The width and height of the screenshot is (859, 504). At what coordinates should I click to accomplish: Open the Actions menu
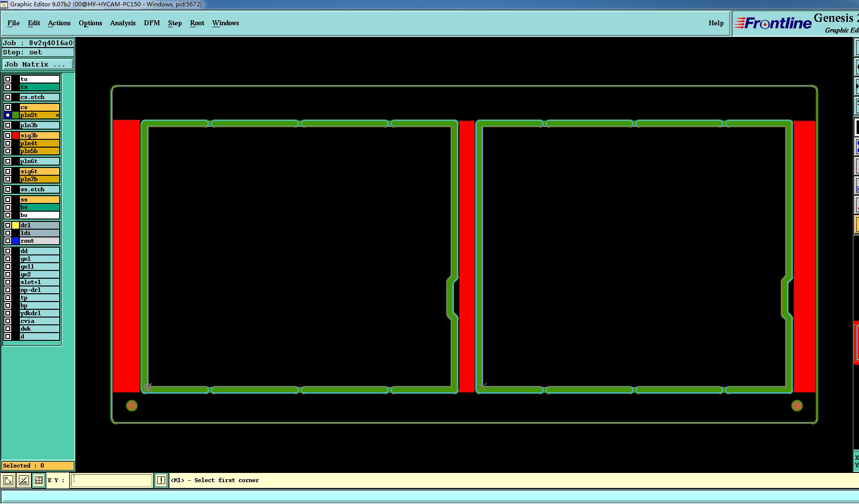(59, 23)
